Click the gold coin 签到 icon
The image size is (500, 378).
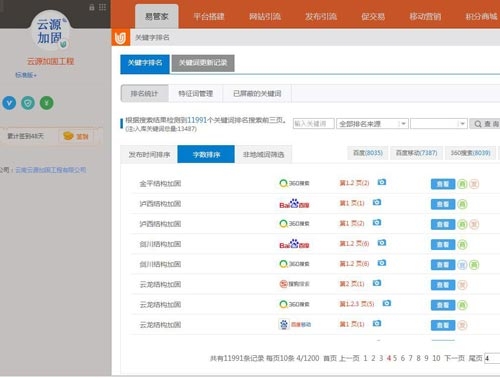coord(68,136)
